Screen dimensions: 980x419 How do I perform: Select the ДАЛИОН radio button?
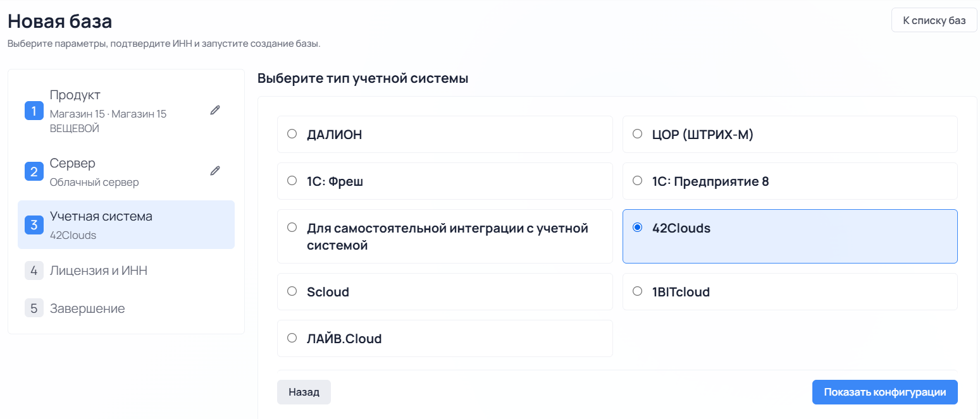tap(292, 134)
